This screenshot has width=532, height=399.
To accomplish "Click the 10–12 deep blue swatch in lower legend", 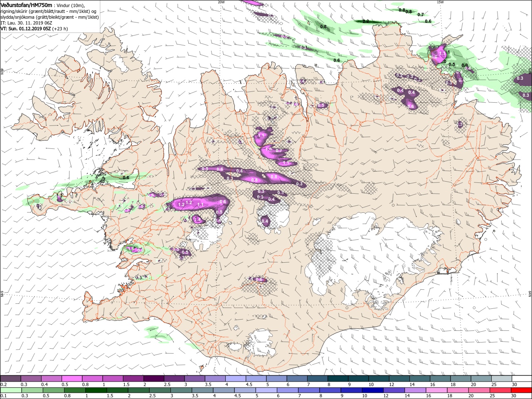I will coord(372,390).
